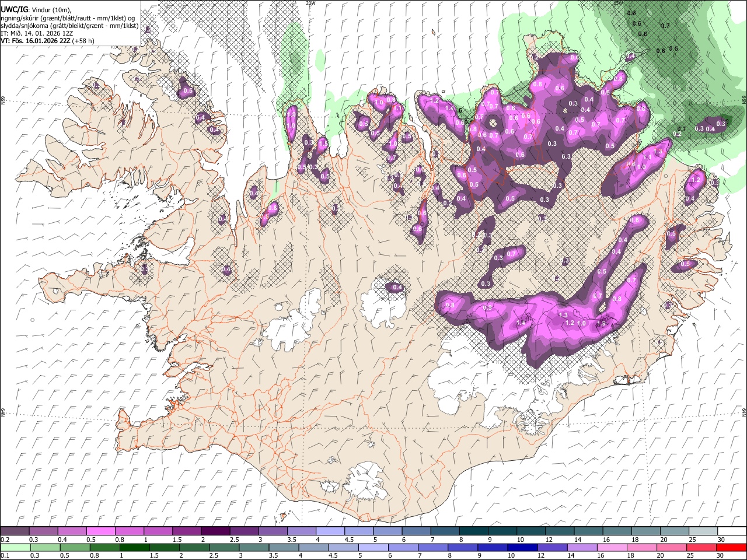The image size is (747, 560).
Task: Click the '64N' latitude label on the right edge
Action: pyautogui.click(x=744, y=412)
